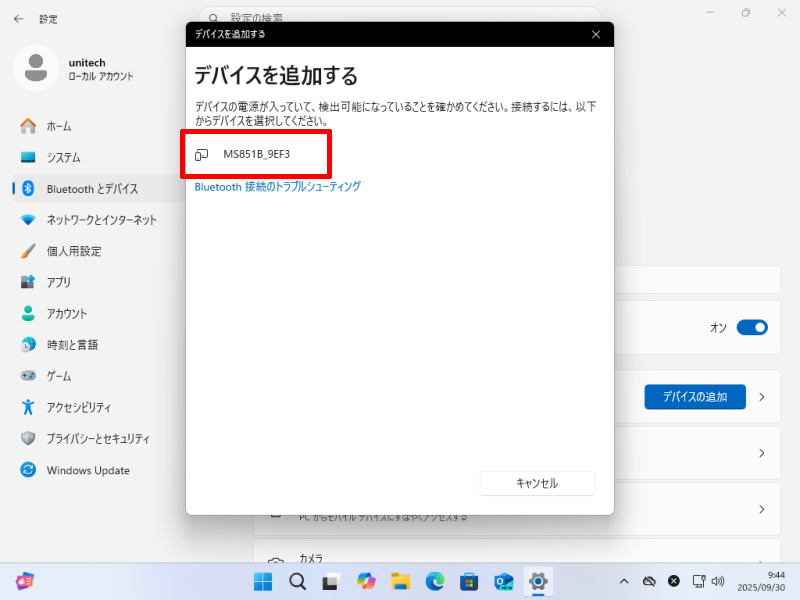Screen dimensions: 800x600
Task: Click the アプリ sidebar icon
Action: (x=28, y=282)
